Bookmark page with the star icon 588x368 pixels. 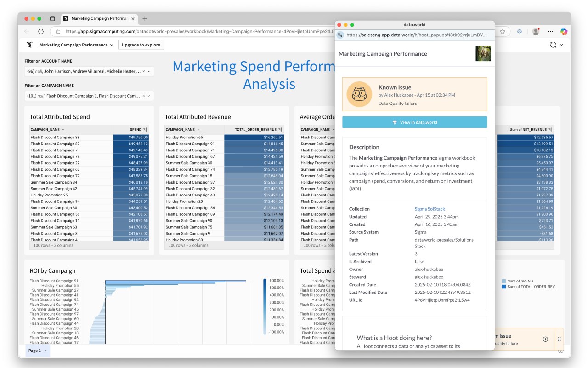click(503, 32)
